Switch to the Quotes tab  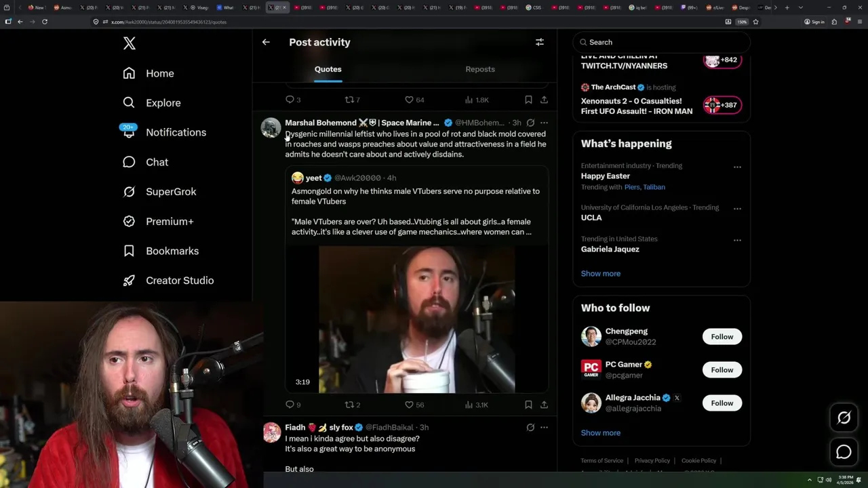tap(328, 69)
